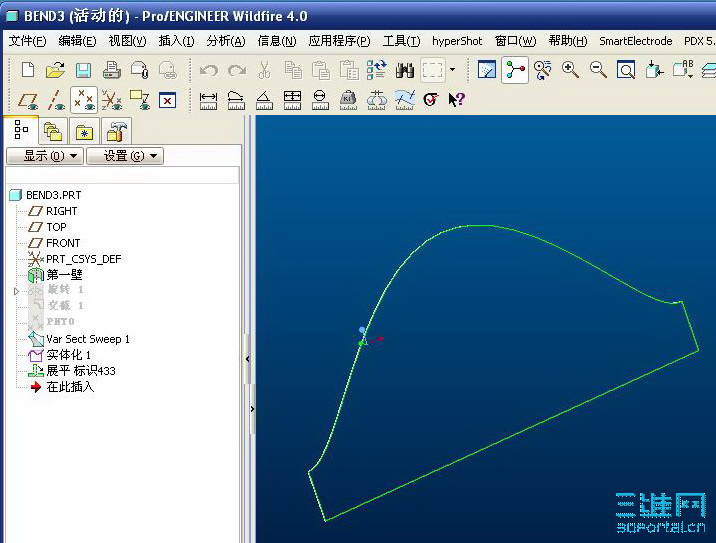Open selection filter dropdown arrow
The height and width of the screenshot is (543, 716).
pyautogui.click(x=453, y=70)
